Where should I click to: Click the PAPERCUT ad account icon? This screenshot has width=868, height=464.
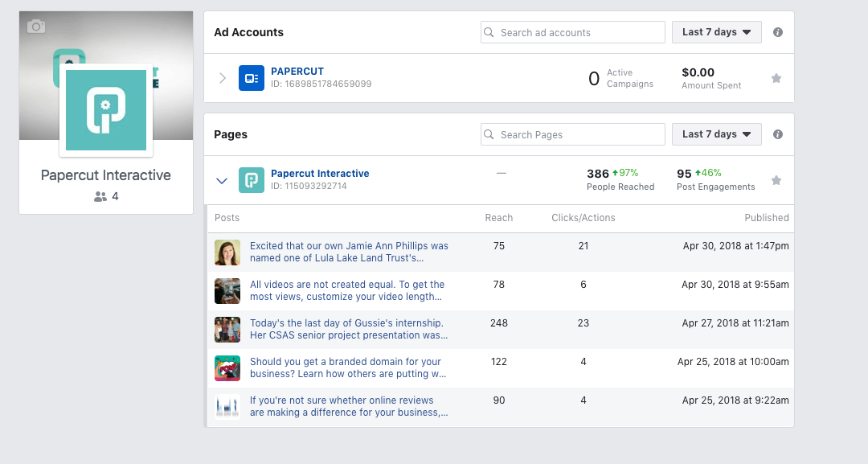click(252, 78)
